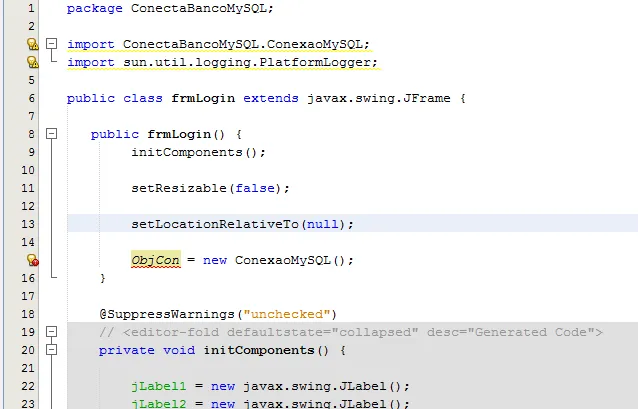Screen dimensions: 638x409
Task: Click the editor-fold comment line
Action: 351,332
